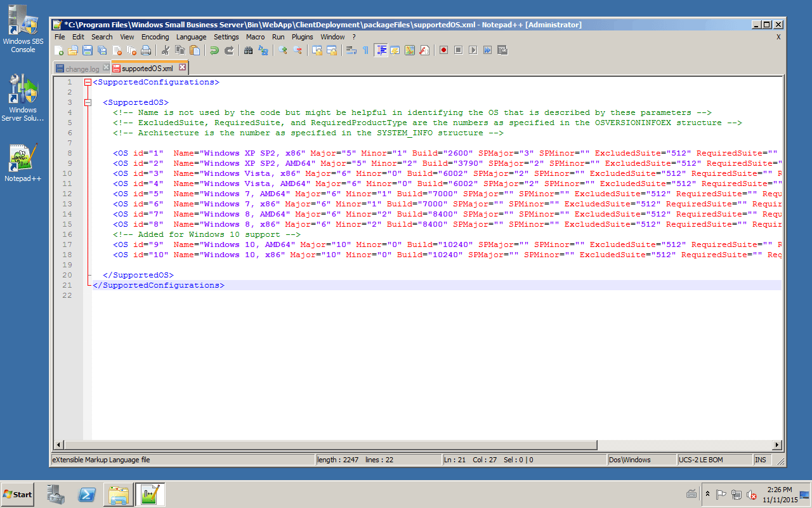This screenshot has width=812, height=508.
Task: Zoom in the editor view
Action: (283, 50)
